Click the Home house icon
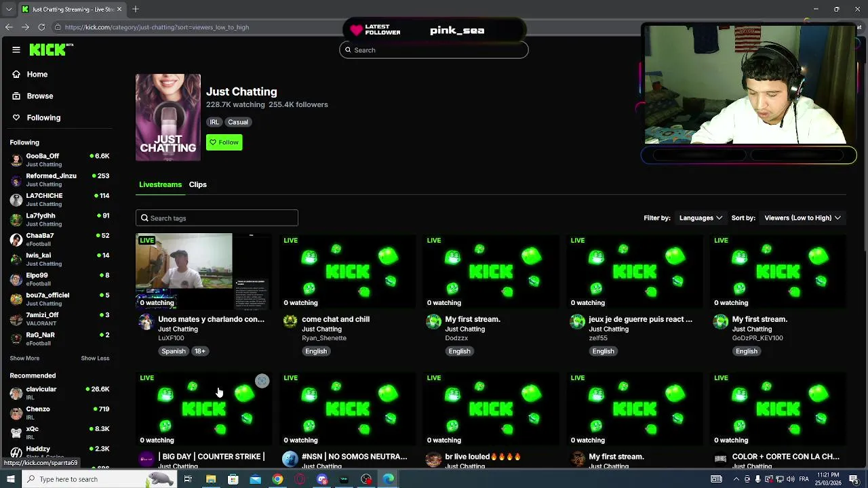This screenshot has height=488, width=868. (16, 75)
